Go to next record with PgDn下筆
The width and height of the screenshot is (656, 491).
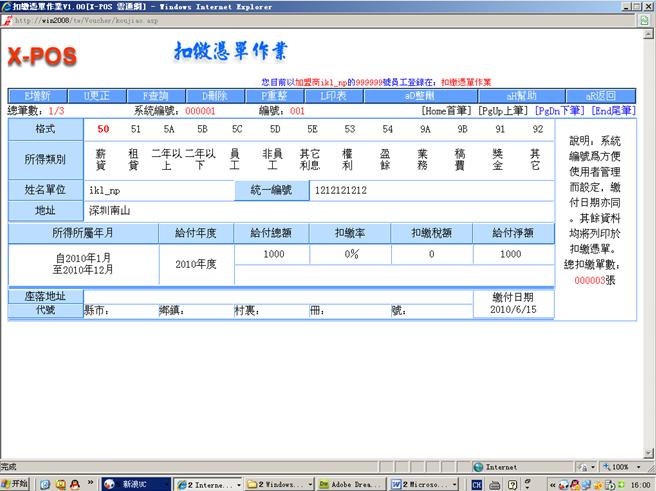[561, 111]
